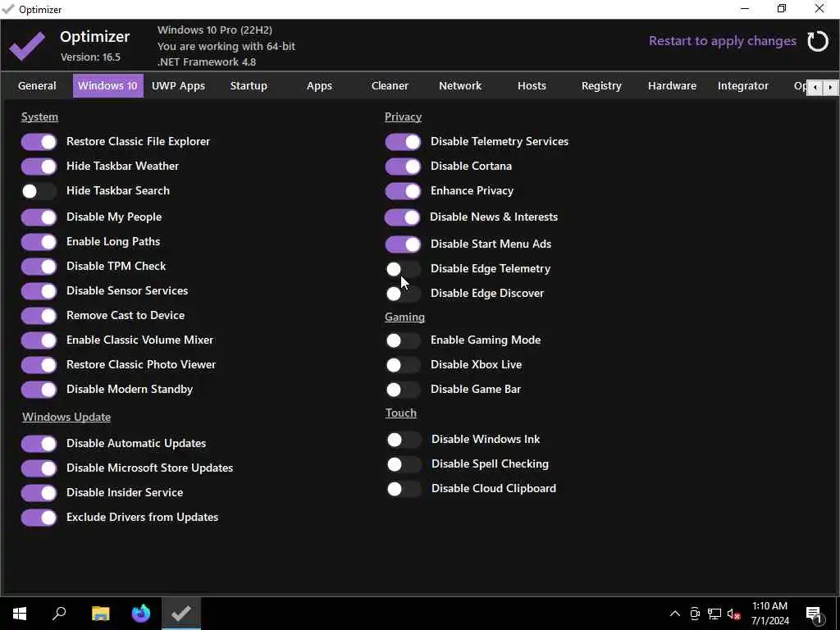Turn on Disable Spell Checking
Image resolution: width=840 pixels, height=630 pixels.
pyautogui.click(x=404, y=464)
